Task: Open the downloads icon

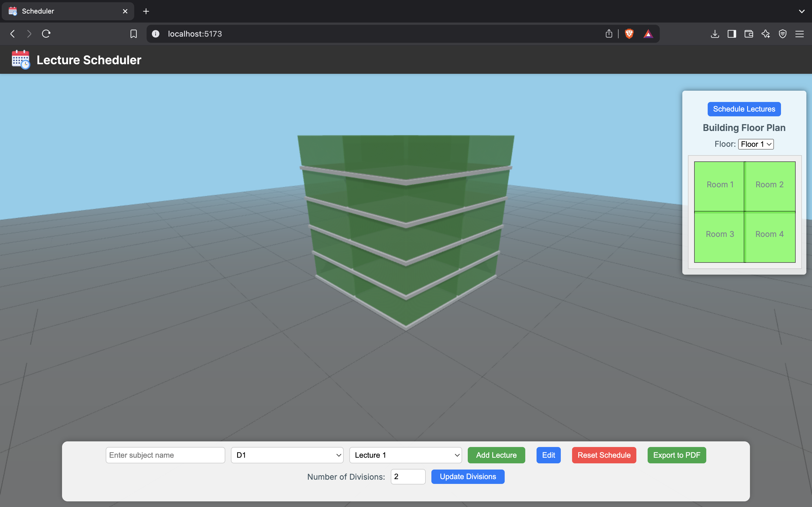Action: coord(715,34)
